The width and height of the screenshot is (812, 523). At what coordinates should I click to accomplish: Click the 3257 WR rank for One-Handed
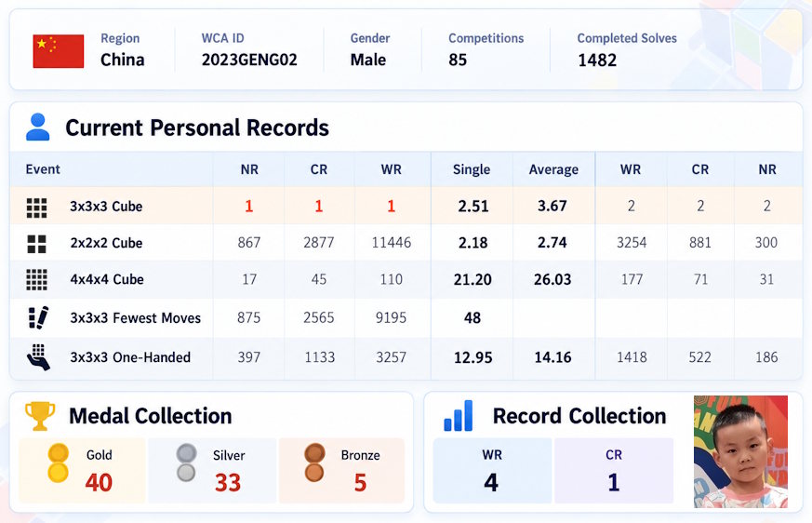pos(391,357)
